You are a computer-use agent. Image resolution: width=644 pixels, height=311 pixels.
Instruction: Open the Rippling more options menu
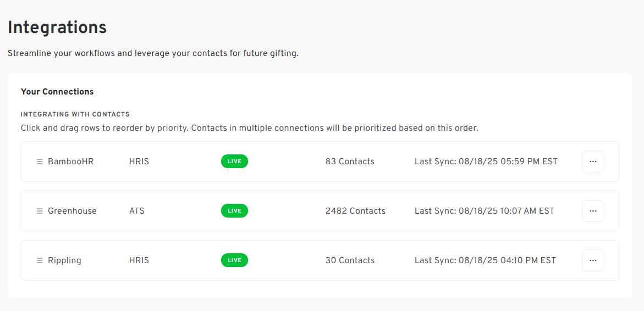[592, 260]
